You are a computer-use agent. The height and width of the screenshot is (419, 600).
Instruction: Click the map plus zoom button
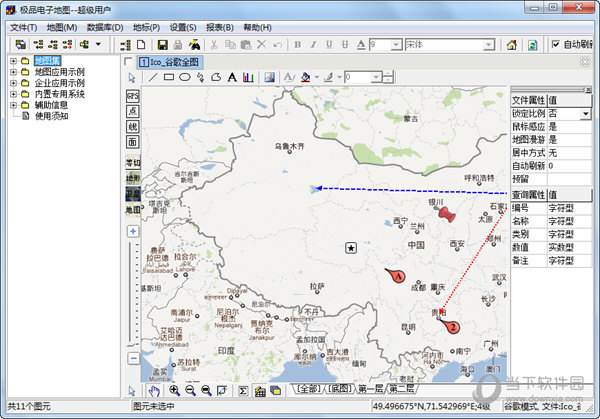[x=133, y=232]
